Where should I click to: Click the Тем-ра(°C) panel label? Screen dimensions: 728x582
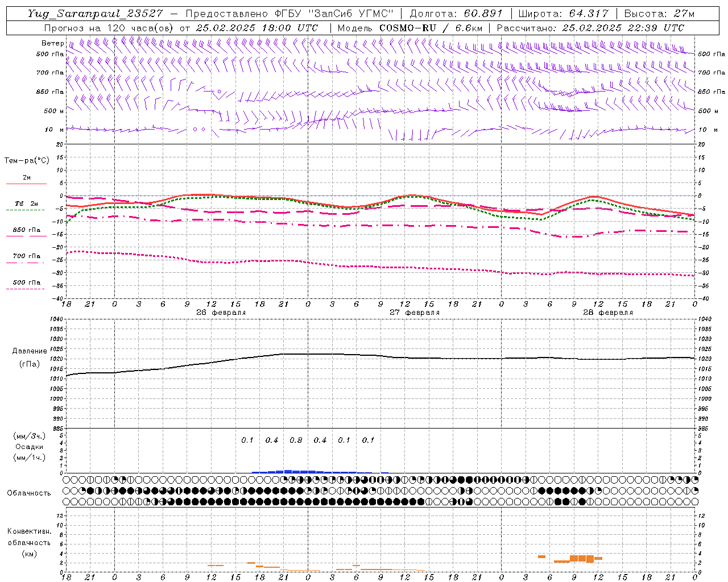click(x=27, y=161)
